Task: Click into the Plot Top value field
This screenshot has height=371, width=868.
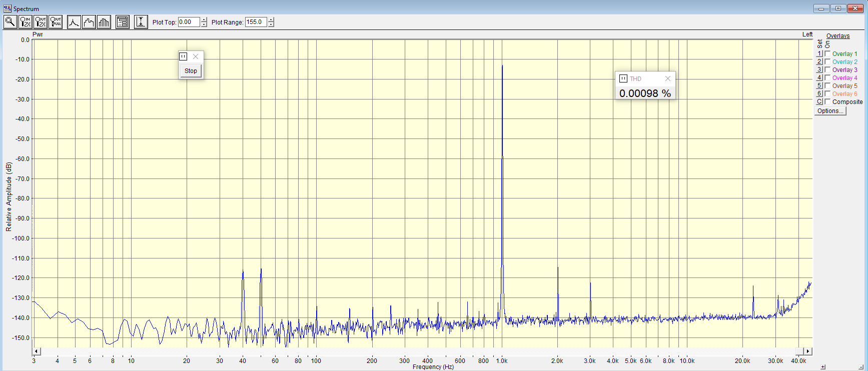Action: tap(189, 22)
